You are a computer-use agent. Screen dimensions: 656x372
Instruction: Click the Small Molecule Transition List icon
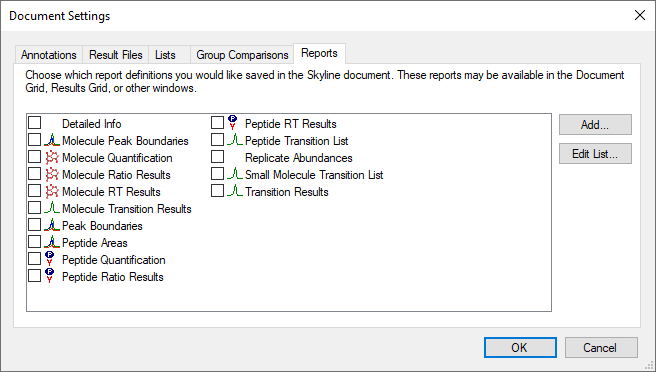click(235, 174)
